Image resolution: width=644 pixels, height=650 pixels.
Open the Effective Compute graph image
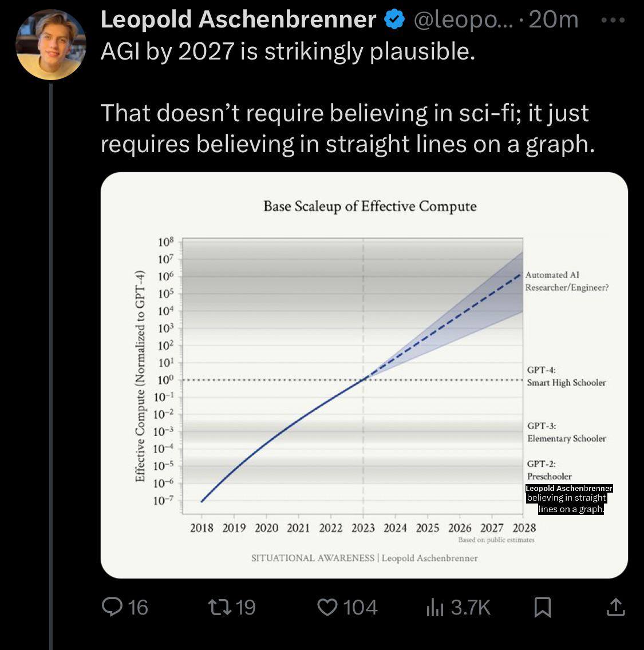[364, 375]
